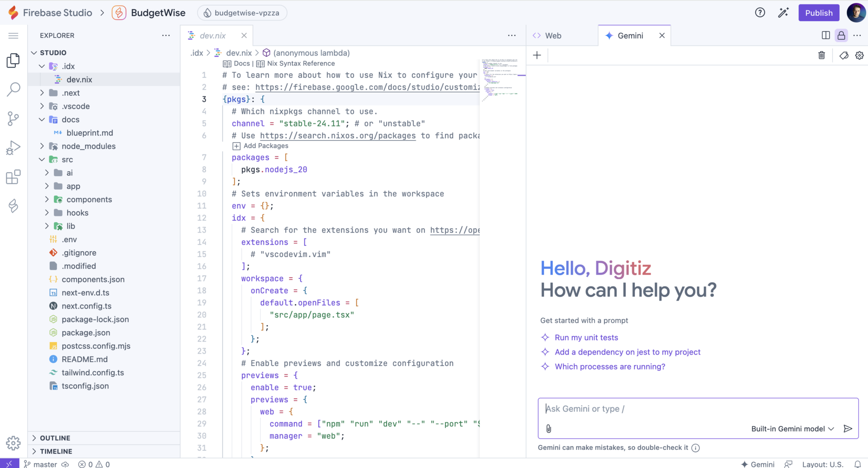Viewport: 868px width, 468px height.
Task: Open the Run and Debug panel
Action: coord(13,147)
